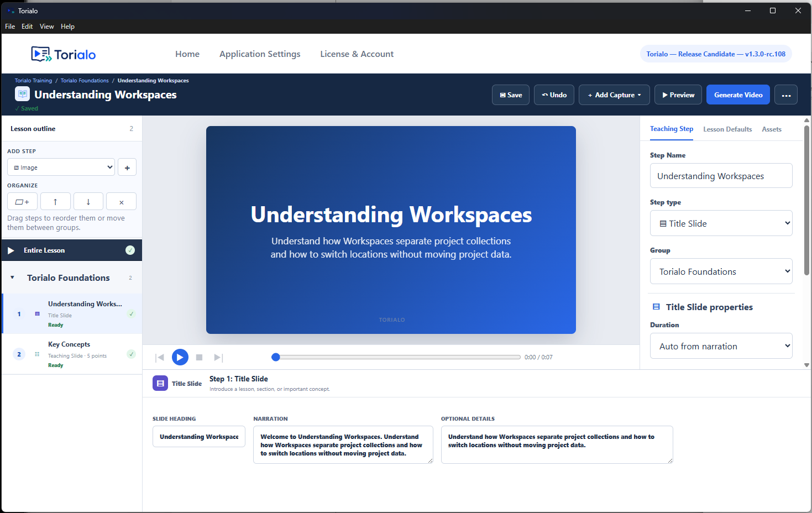Open the Add Step type dropdown
The width and height of the screenshot is (812, 513).
pyautogui.click(x=61, y=167)
